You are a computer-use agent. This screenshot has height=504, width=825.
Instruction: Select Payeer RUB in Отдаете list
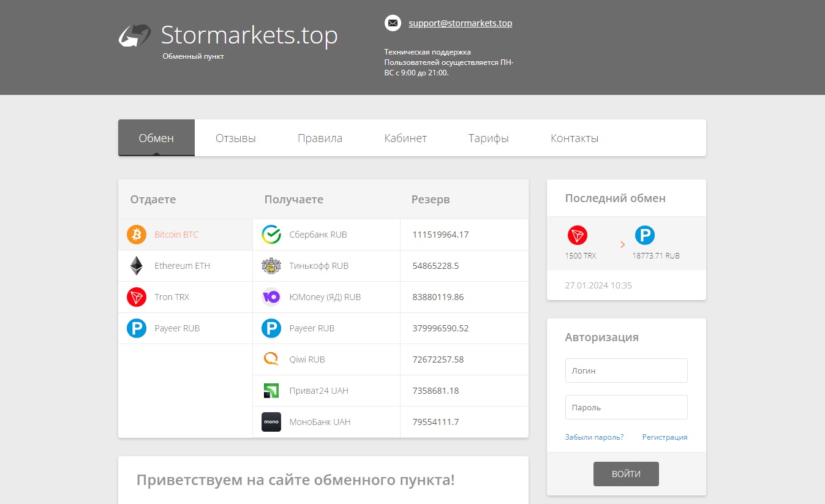(186, 328)
